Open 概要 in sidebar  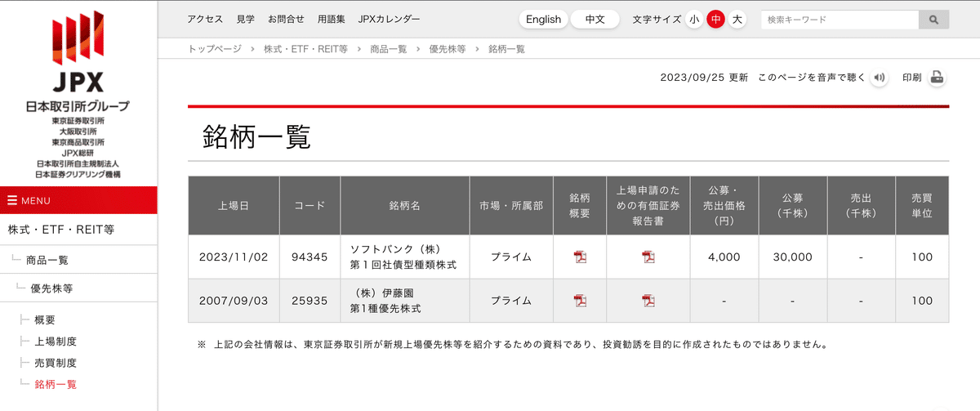click(x=45, y=320)
